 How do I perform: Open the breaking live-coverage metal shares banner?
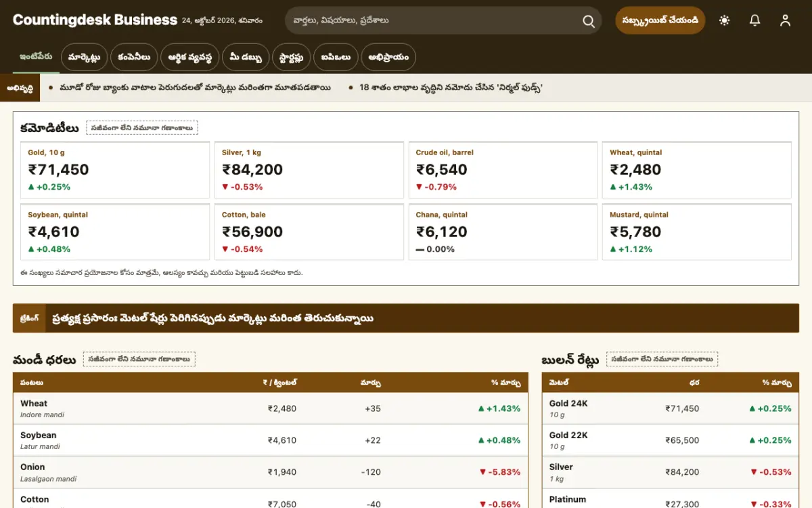pyautogui.click(x=406, y=318)
